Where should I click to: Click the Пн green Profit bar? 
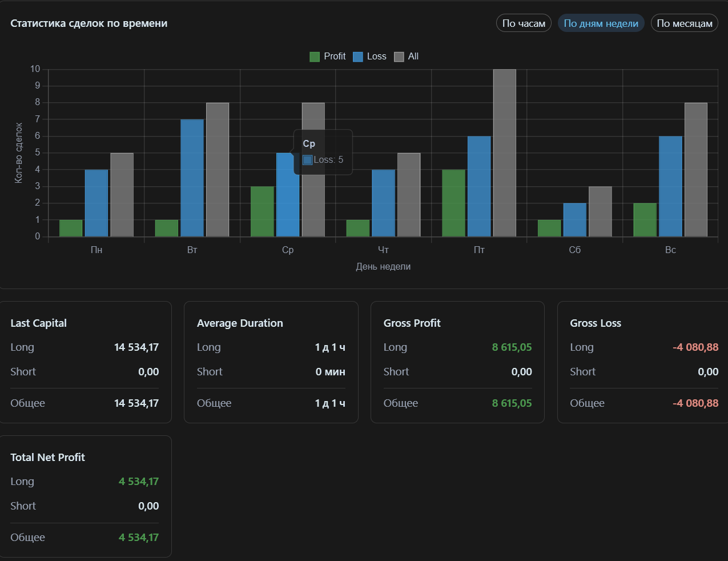pos(71,228)
